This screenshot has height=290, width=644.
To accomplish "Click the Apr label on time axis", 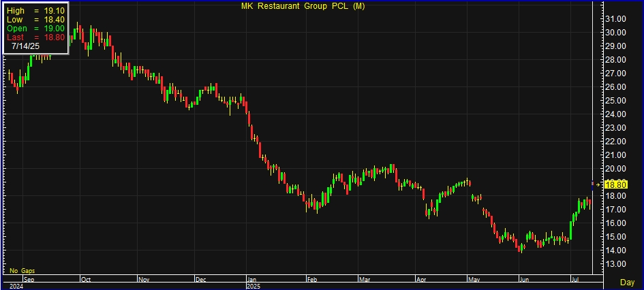I will click(420, 279).
